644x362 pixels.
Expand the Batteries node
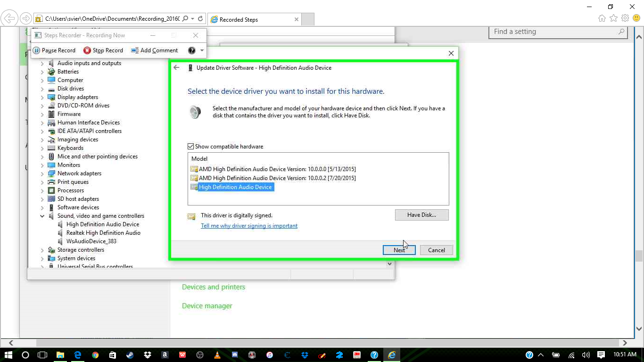click(x=42, y=72)
